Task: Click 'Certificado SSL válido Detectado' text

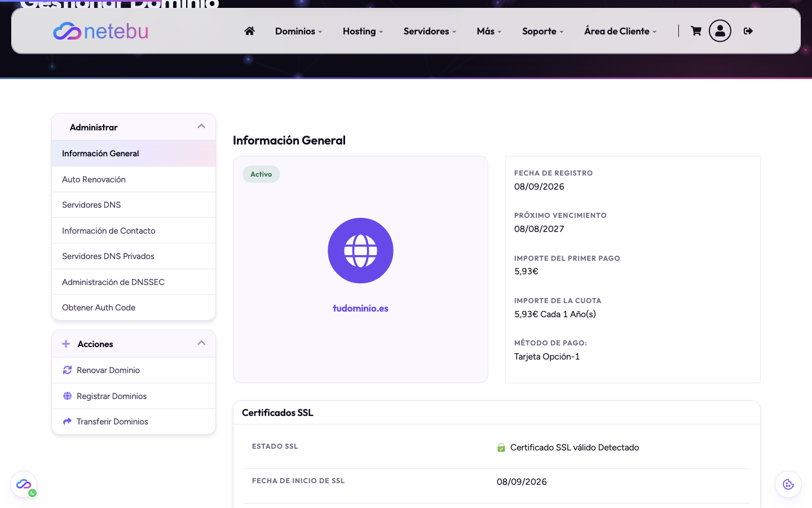Action: click(x=575, y=448)
